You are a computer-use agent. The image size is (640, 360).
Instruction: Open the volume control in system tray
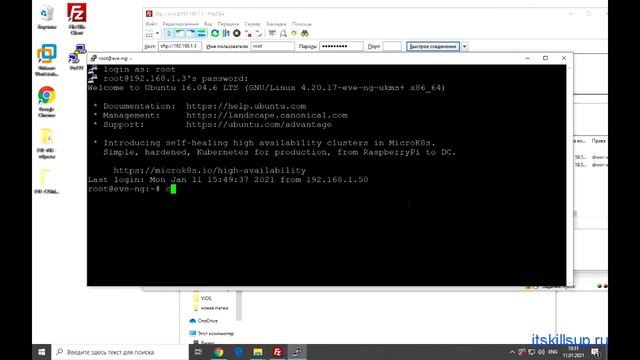(541, 352)
